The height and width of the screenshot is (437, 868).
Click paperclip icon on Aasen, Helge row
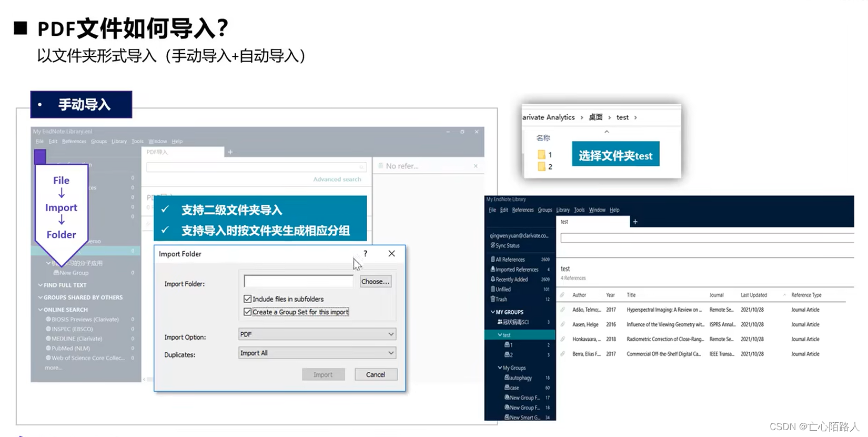pyautogui.click(x=562, y=324)
